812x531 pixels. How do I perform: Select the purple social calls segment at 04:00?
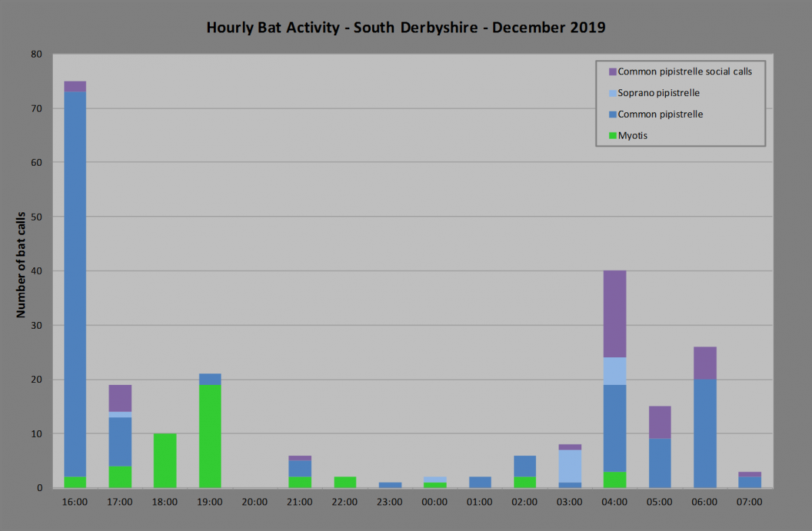[614, 315]
